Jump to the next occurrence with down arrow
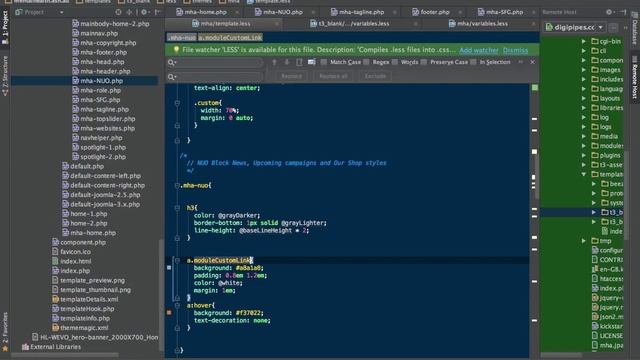Image resolution: width=640 pixels, height=360 pixels. pos(287,62)
